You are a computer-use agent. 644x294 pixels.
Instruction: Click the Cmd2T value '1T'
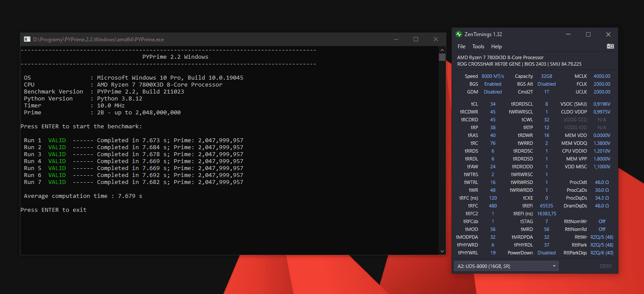tap(546, 92)
